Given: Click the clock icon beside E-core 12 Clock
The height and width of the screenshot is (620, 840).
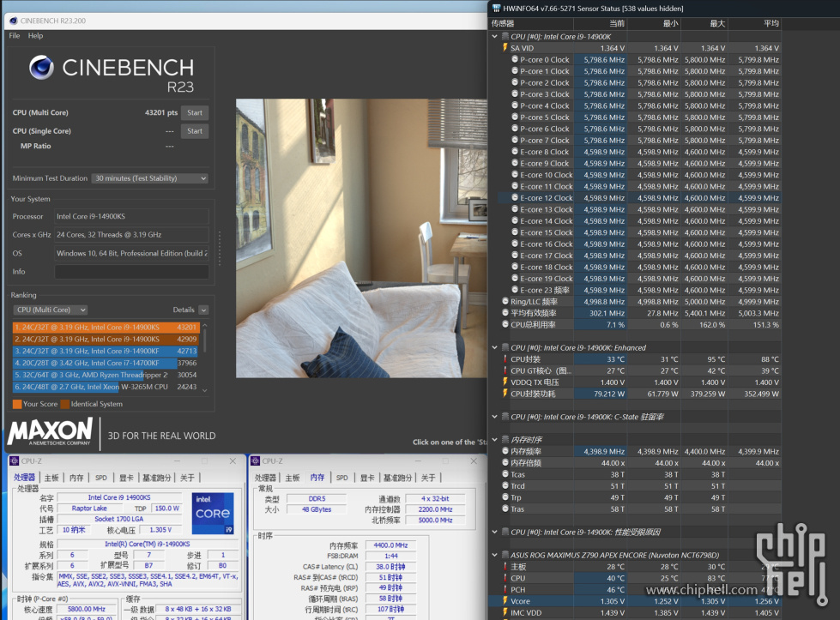Looking at the screenshot, I should [515, 197].
